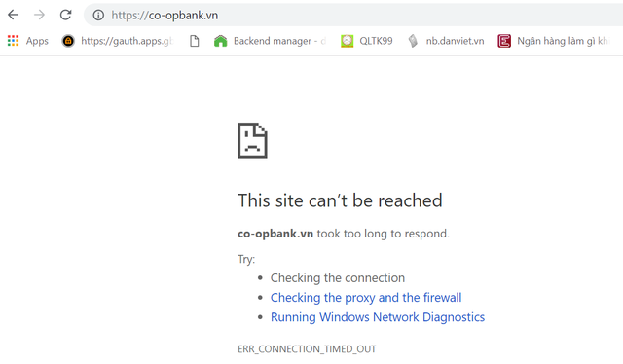Viewport: 623px width, 364px height.
Task: Click the gauth bookmark lock favicon
Action: click(68, 41)
